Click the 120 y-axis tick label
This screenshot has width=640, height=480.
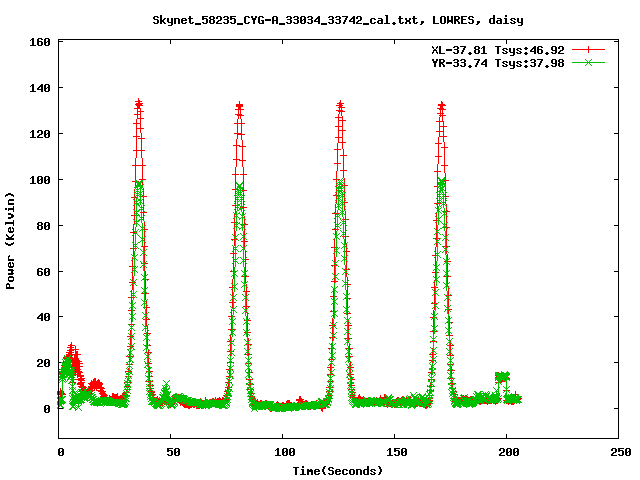tap(40, 134)
